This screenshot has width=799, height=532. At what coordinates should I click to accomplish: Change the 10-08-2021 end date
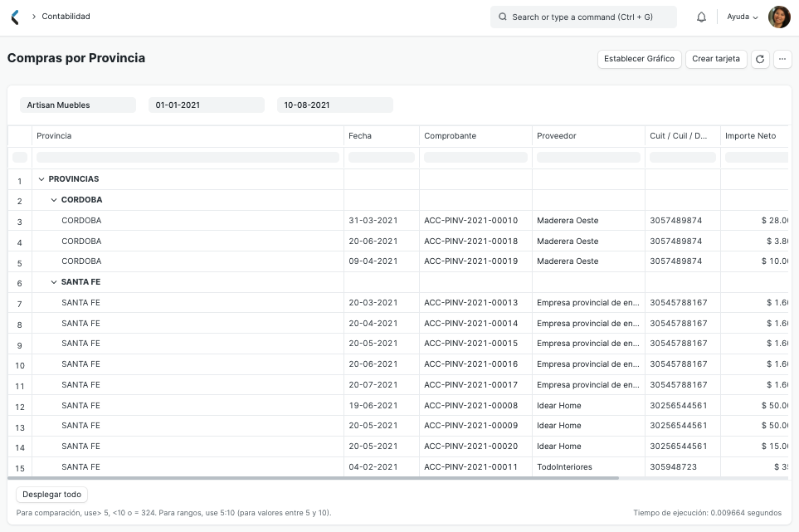point(335,105)
